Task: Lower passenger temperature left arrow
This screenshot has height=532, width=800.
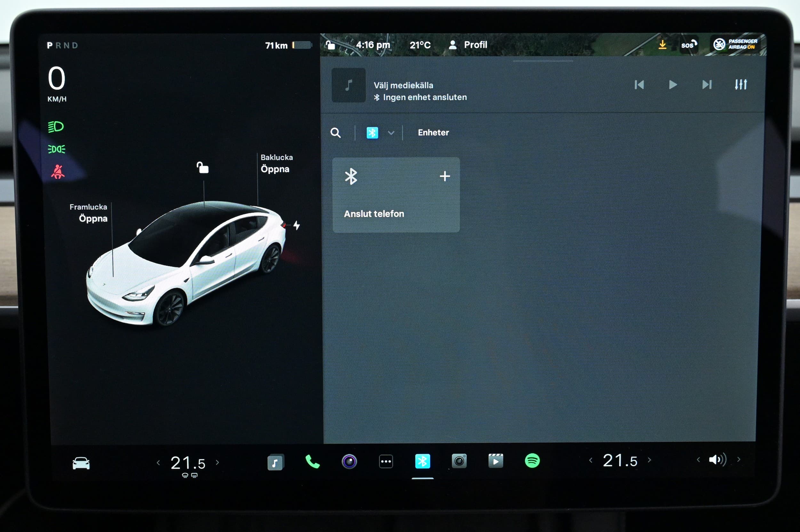Action: click(591, 460)
